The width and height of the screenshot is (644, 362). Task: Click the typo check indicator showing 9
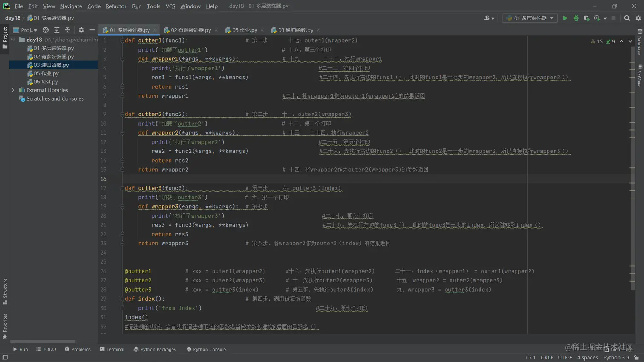coord(611,41)
